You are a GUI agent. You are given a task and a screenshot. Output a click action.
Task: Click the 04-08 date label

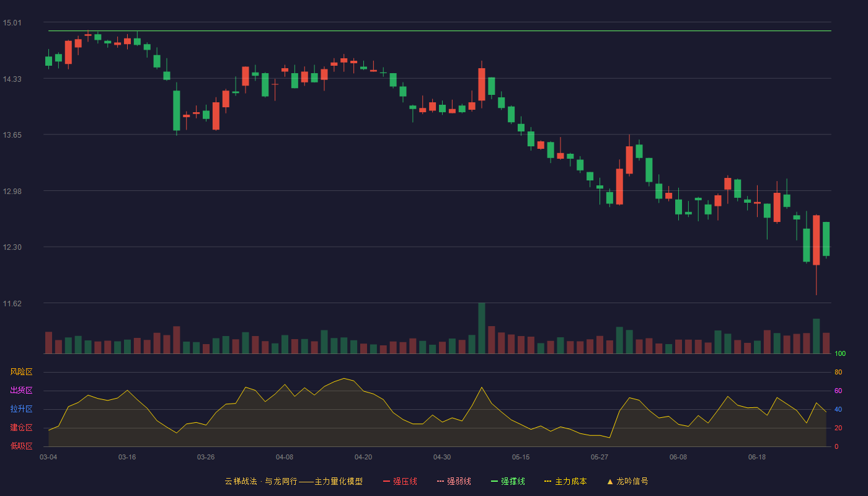tap(285, 457)
